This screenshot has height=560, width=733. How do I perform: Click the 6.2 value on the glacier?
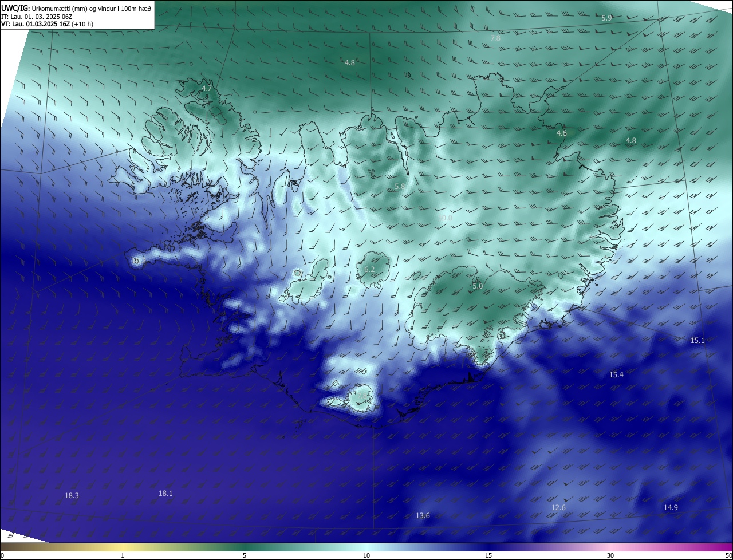click(369, 269)
